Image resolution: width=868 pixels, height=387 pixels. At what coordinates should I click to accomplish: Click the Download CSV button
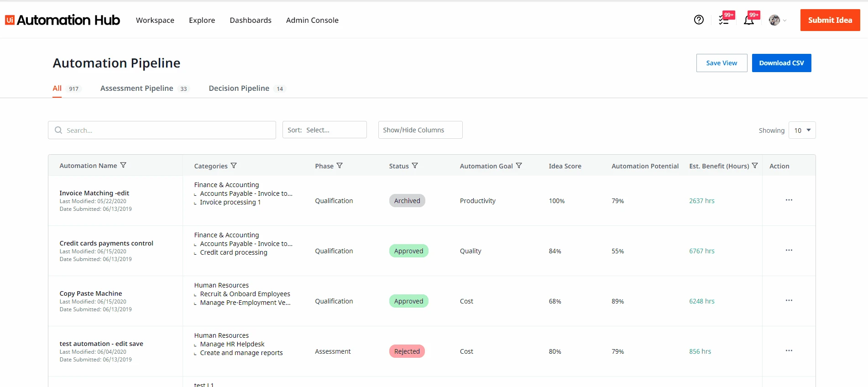pos(782,63)
